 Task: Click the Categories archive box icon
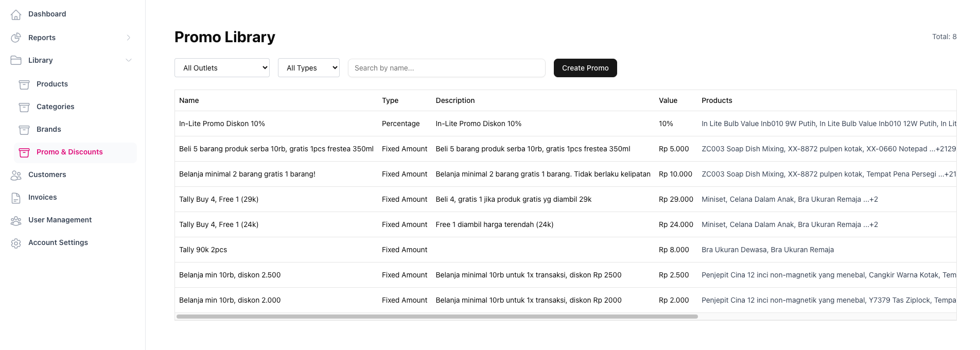point(24,107)
